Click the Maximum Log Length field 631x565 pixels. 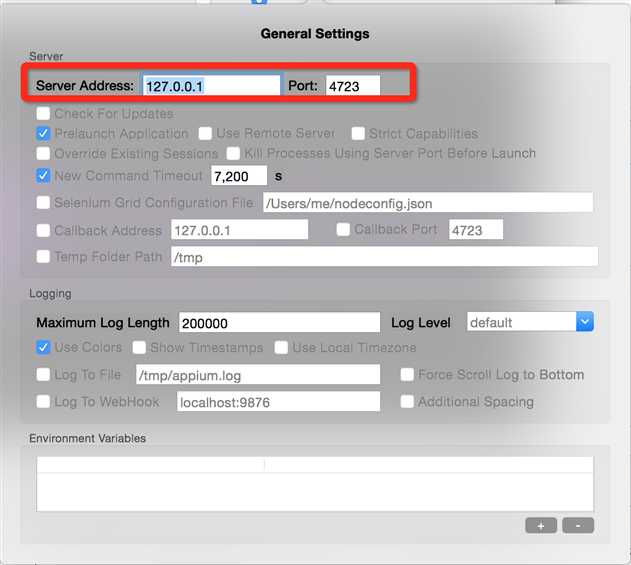coord(279,323)
